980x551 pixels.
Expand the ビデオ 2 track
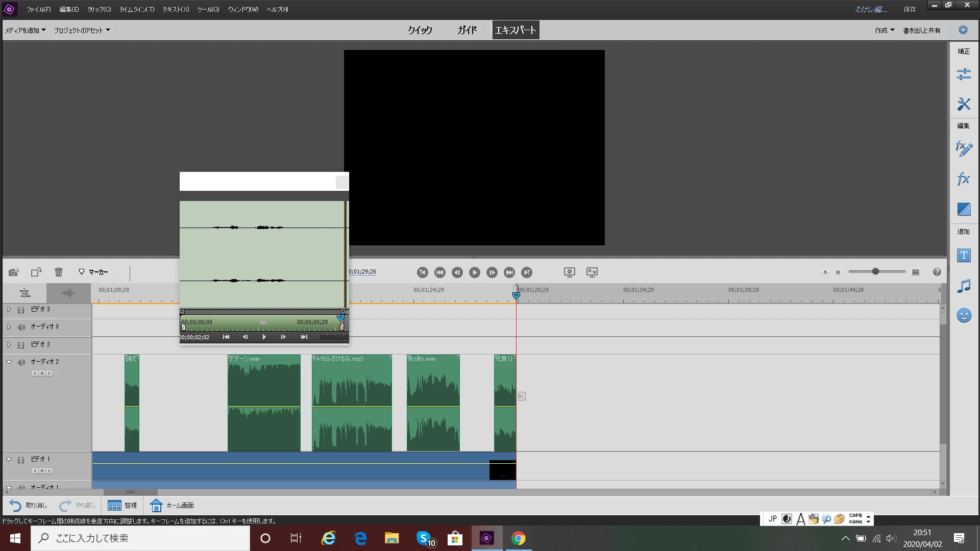[x=9, y=344]
